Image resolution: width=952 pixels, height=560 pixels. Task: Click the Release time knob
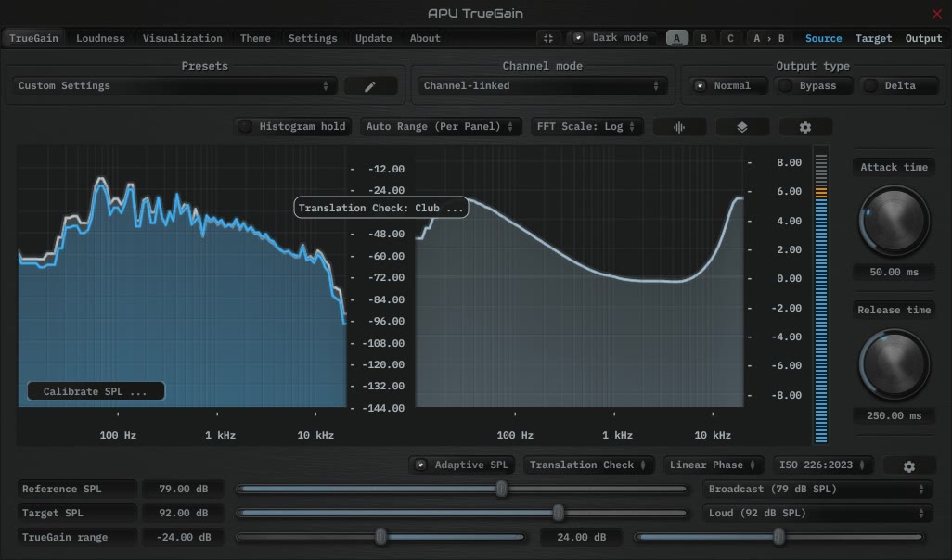(x=894, y=364)
